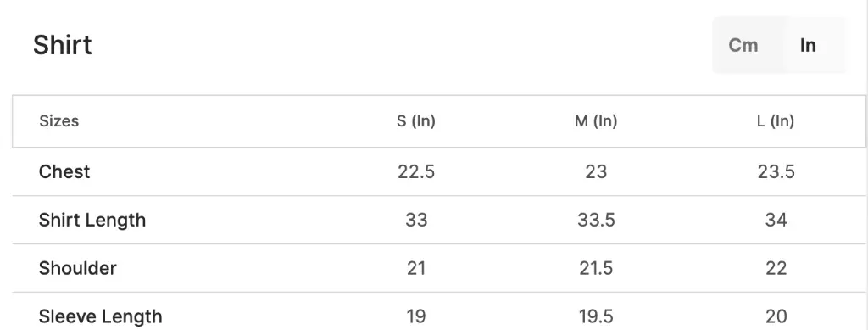Click Sleeve Length value 20 for L
This screenshot has width=868, height=330.
(x=776, y=316)
